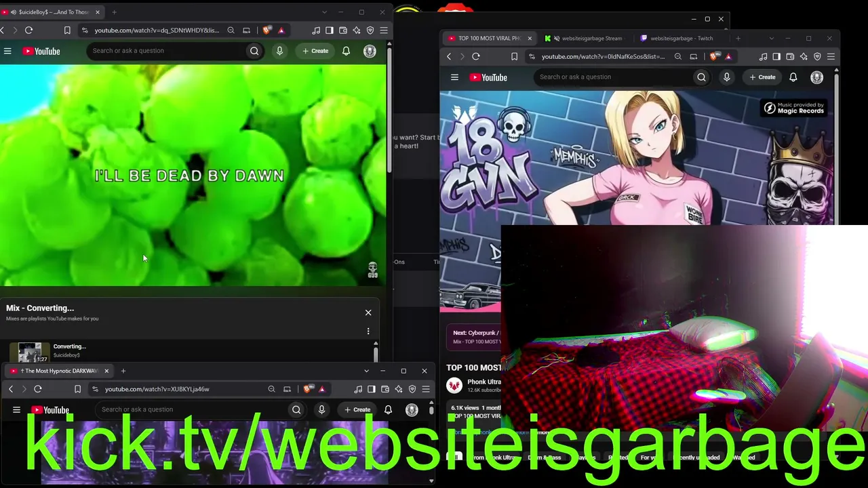The width and height of the screenshot is (868, 488).
Task: Focus the YouTube search box in $uicideBoy$ window
Action: [166, 51]
